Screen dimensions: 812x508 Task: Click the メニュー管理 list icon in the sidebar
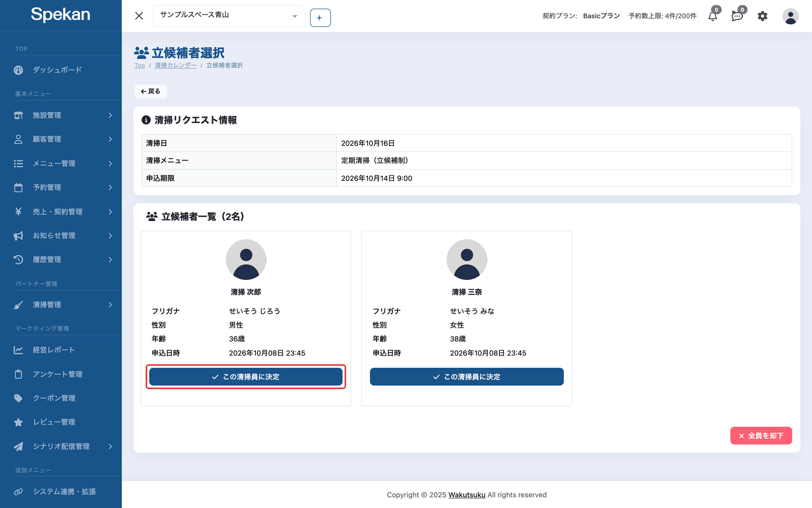tap(18, 164)
